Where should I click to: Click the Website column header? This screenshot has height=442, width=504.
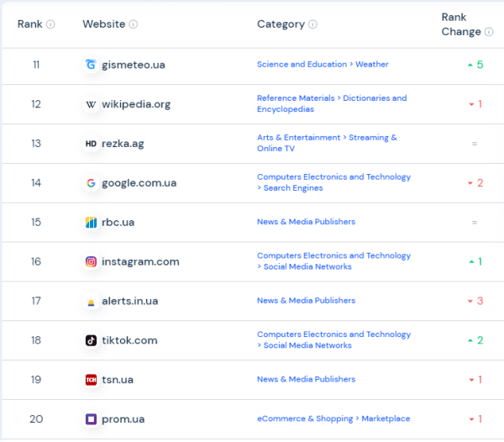(103, 24)
